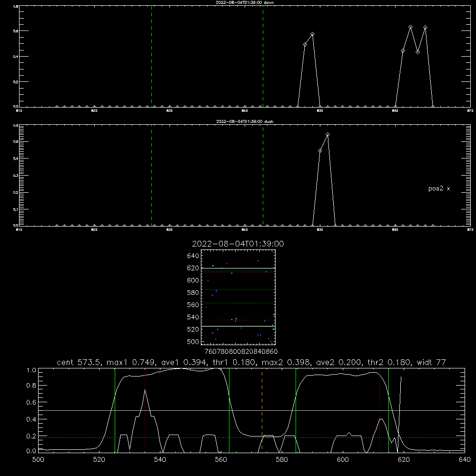Click the dusk plot title text
Viewport: 476px width, 476px height.
coord(245,121)
